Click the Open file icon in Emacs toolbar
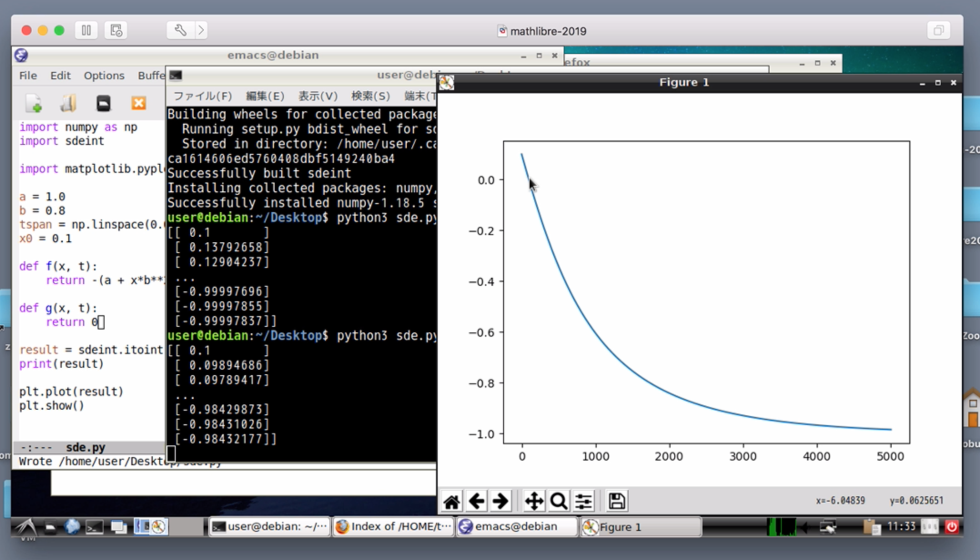 click(68, 103)
